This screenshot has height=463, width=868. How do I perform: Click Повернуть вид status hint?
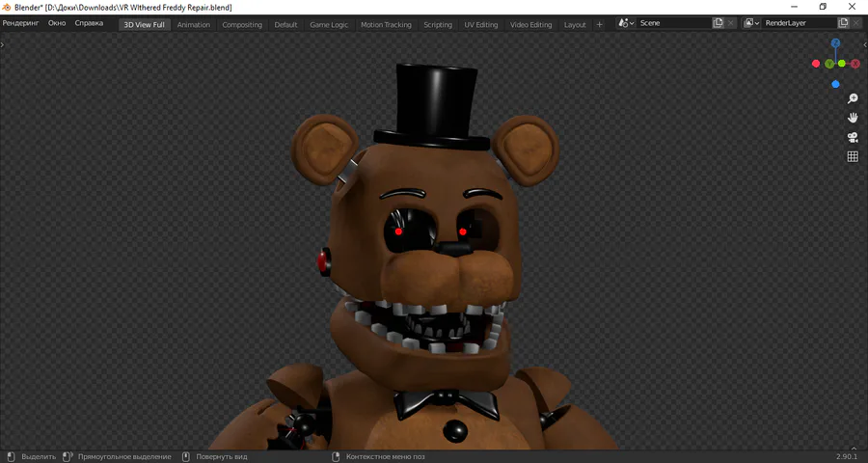tap(222, 457)
